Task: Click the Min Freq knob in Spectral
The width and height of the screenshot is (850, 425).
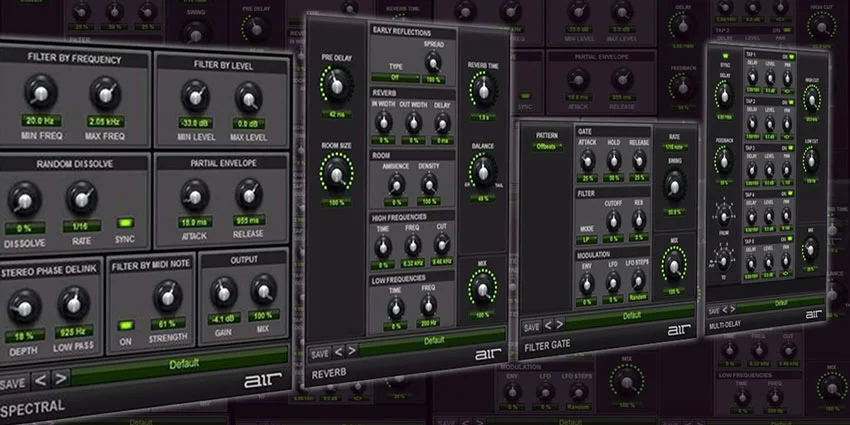Action: (x=41, y=92)
